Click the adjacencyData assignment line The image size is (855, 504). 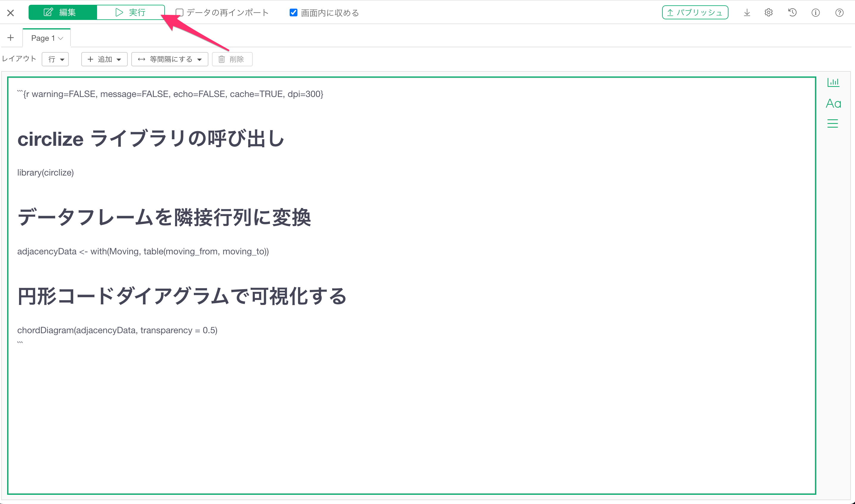point(143,251)
